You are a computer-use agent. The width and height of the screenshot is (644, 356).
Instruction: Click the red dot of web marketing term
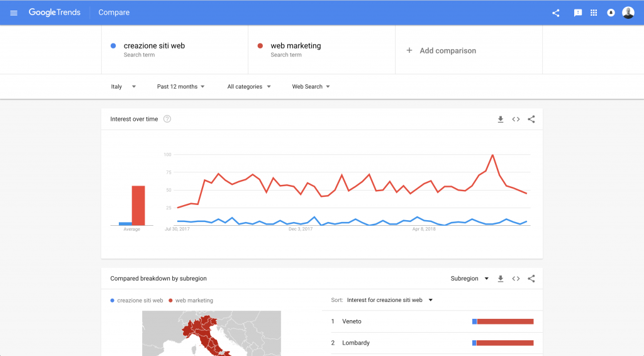[260, 46]
